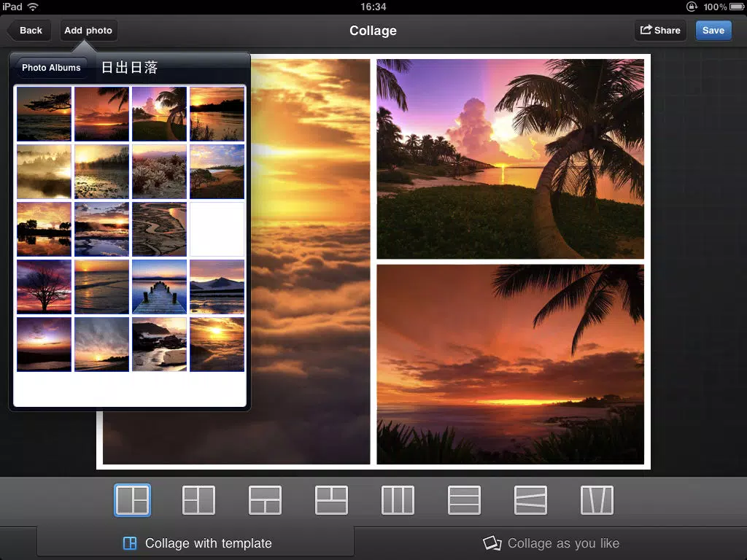Tap the 16:34 clock in status bar
Image resolution: width=747 pixels, height=560 pixels.
(x=373, y=7)
